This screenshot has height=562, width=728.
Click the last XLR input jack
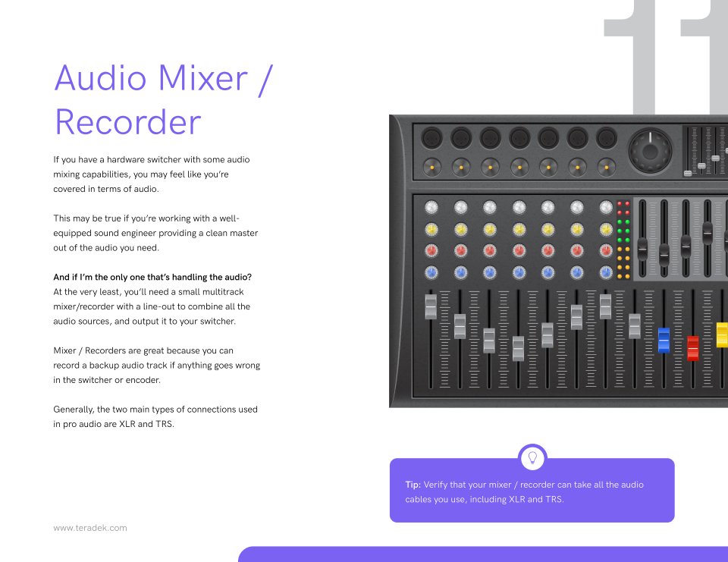(x=606, y=138)
